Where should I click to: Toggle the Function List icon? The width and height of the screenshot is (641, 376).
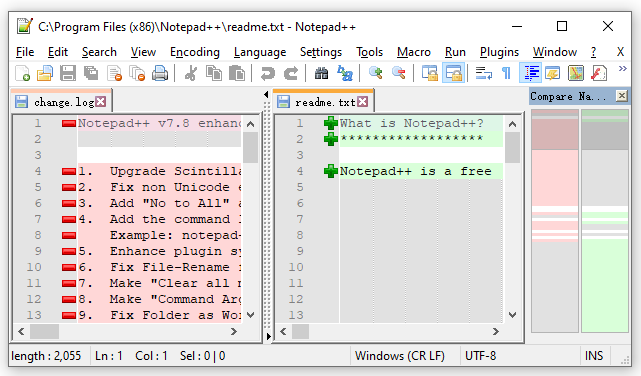click(599, 74)
